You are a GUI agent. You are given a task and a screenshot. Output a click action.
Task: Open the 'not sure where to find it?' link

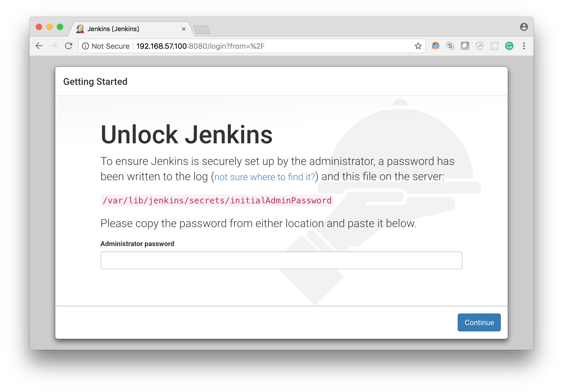(264, 177)
